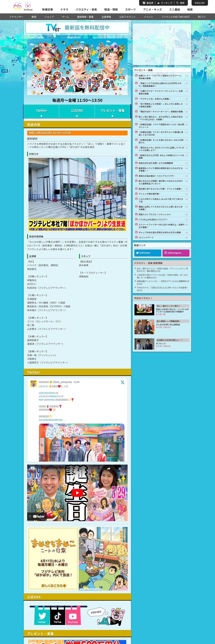The width and height of the screenshot is (215, 644).
Task: Open the 公式Instagram related link button
Action: coord(176,253)
